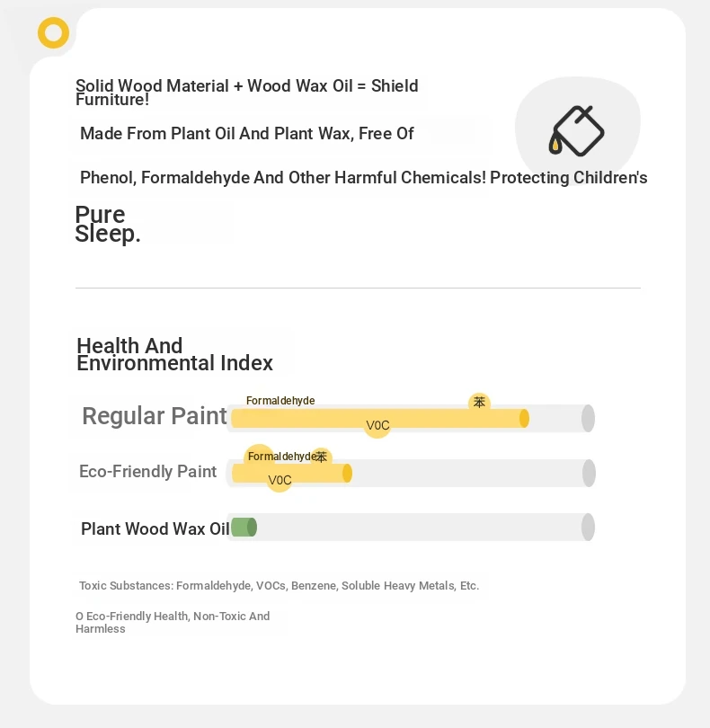Click the Health And Environmental Index heading

(174, 354)
